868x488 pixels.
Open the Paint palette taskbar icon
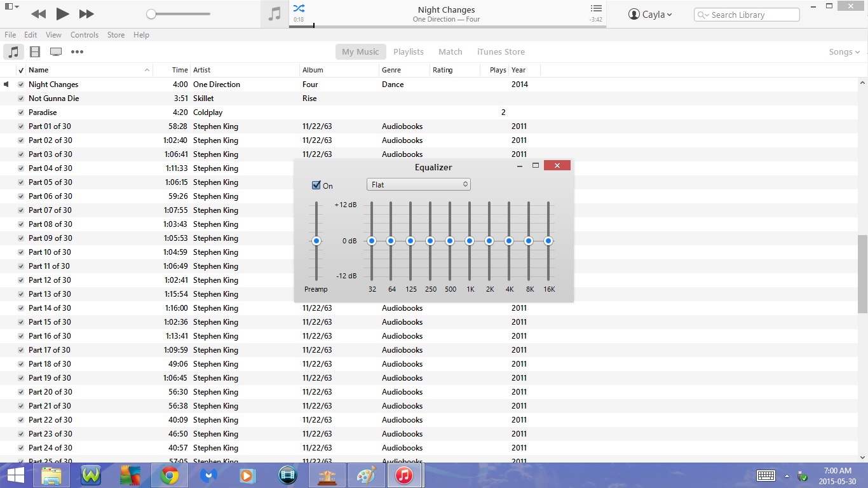pyautogui.click(x=366, y=475)
